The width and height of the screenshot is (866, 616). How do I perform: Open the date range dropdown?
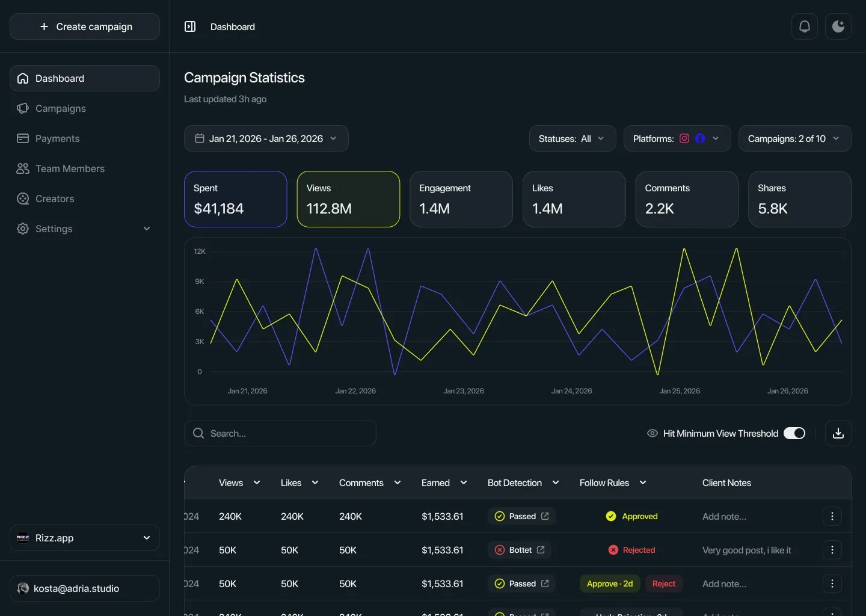(266, 138)
